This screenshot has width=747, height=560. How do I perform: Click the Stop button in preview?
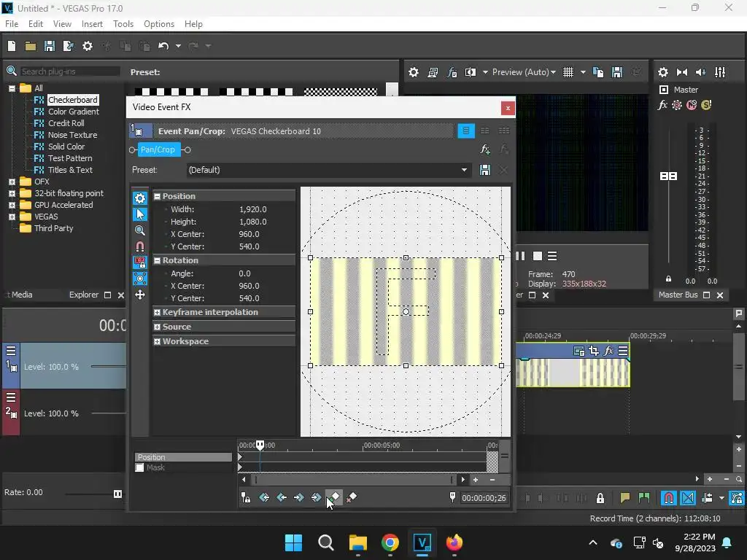pyautogui.click(x=538, y=256)
